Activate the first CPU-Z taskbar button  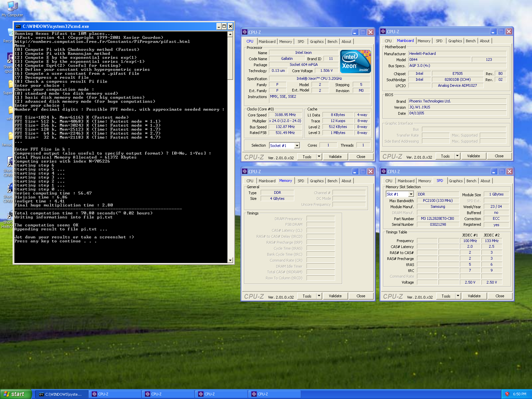click(115, 394)
